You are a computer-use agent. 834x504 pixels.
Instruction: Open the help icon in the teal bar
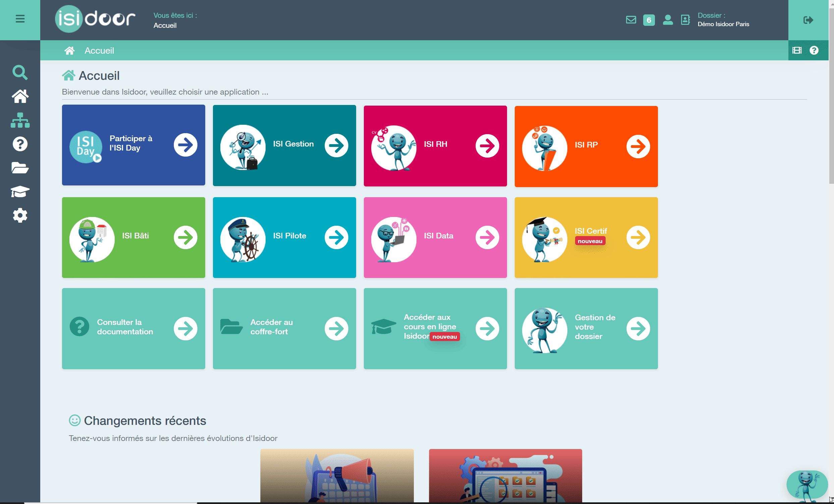(814, 50)
